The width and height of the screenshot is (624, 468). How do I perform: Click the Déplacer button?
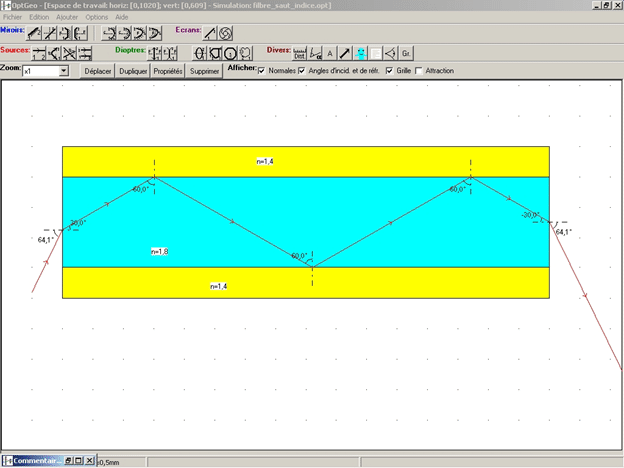point(98,71)
